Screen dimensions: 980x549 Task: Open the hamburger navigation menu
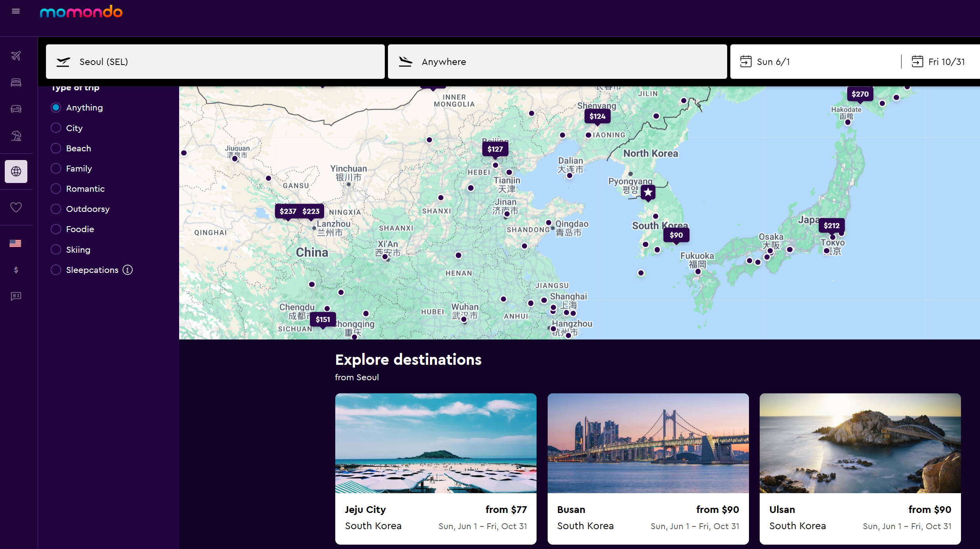[16, 11]
